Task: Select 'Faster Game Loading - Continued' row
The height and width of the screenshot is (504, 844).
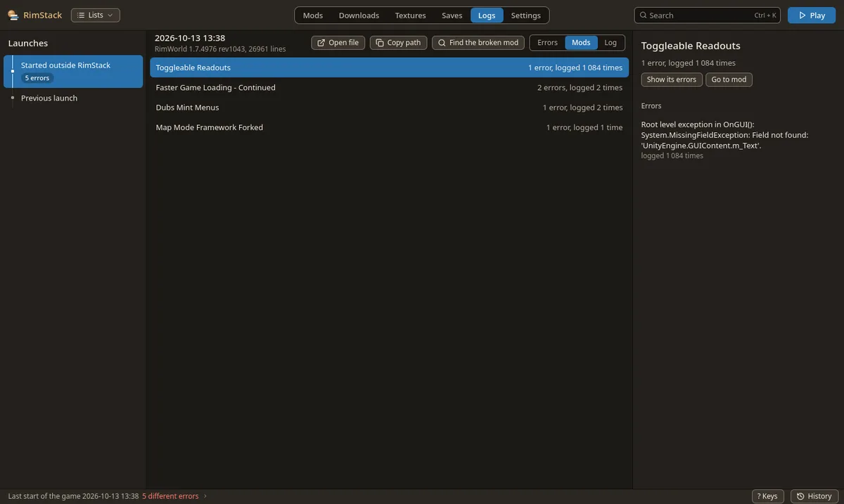Action: tap(389, 88)
